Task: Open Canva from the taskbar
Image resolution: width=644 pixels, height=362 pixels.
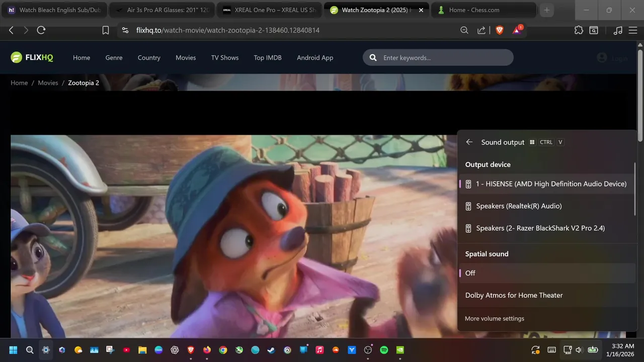Action: click(158, 350)
